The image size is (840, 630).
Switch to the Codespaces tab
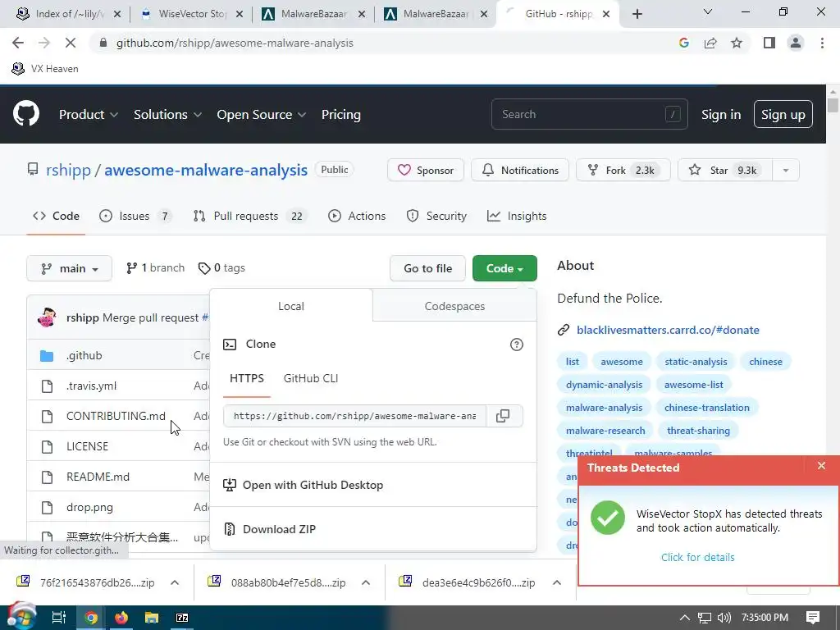pyautogui.click(x=454, y=306)
